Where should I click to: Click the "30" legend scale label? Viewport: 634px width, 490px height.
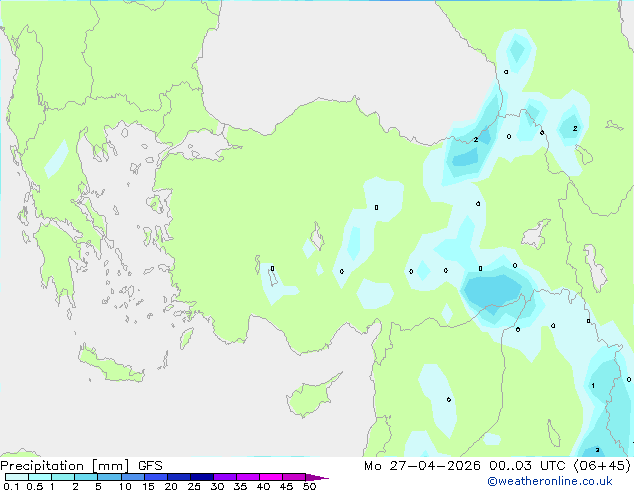(x=217, y=486)
